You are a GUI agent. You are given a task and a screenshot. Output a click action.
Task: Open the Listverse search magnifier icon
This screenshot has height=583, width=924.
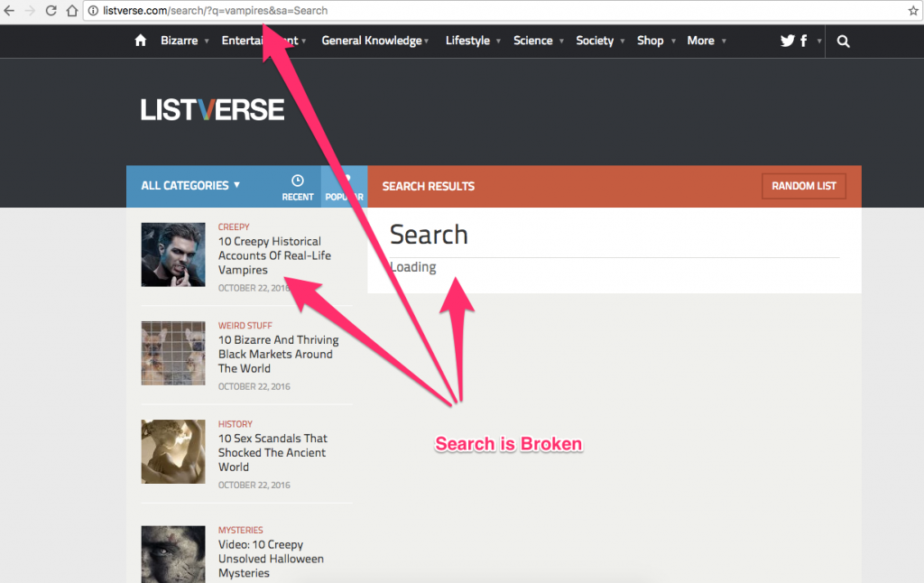tap(843, 41)
